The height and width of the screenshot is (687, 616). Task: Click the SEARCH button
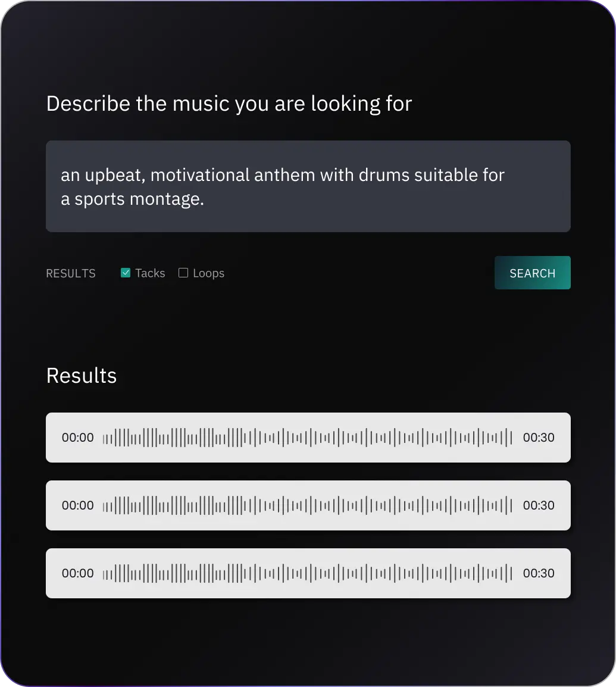pos(532,273)
